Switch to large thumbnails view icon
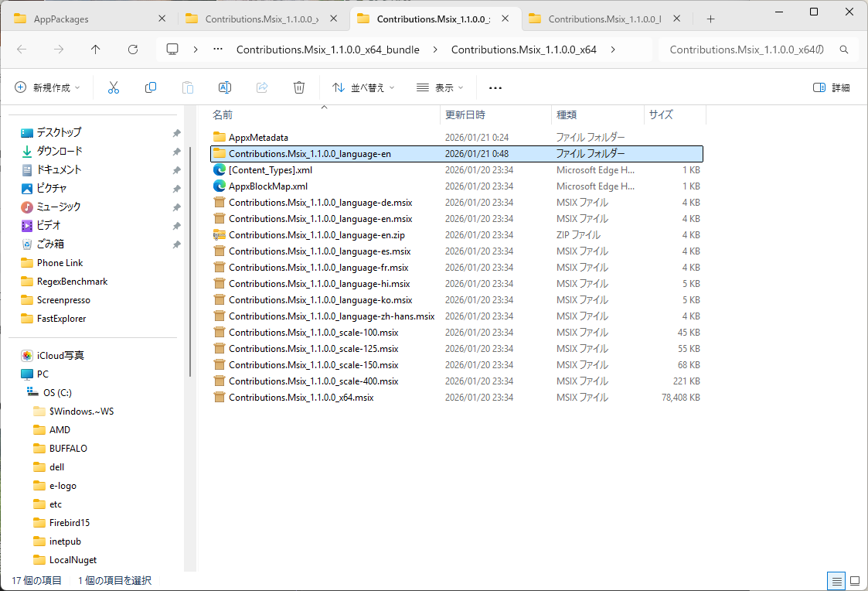This screenshot has width=868, height=591. click(x=855, y=581)
